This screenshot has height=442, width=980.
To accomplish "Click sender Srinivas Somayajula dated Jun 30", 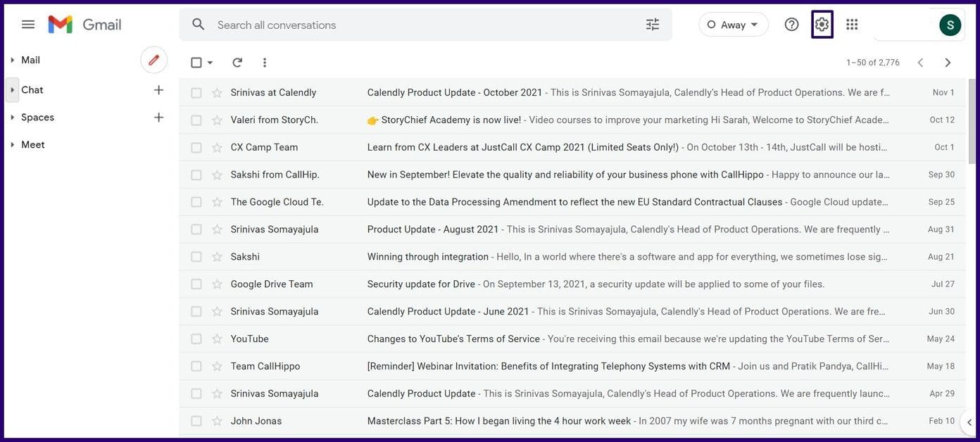I will point(275,312).
